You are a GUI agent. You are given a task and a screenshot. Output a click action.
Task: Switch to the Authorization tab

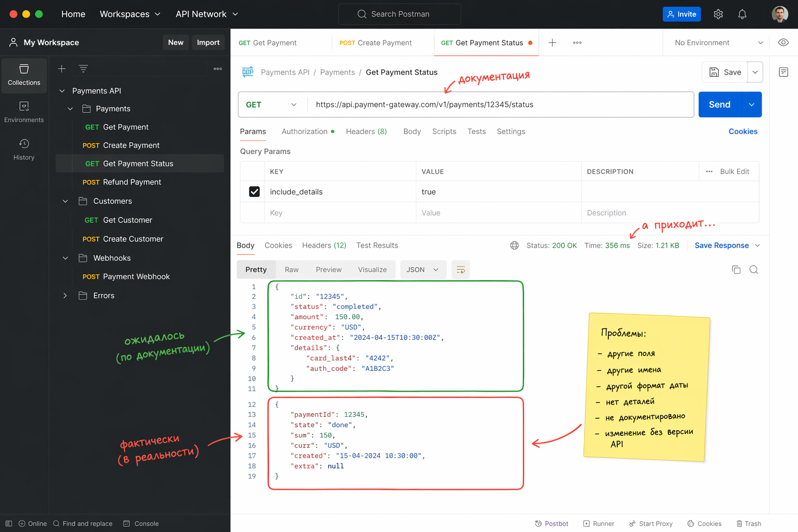coord(304,131)
